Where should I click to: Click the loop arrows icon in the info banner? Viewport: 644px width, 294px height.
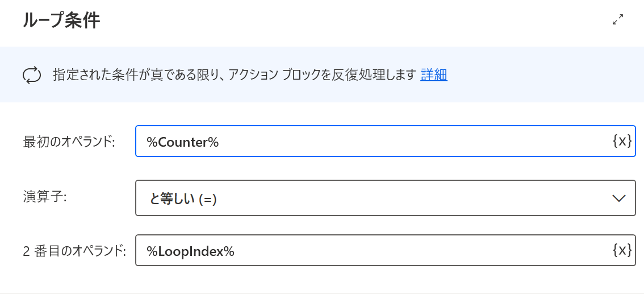click(x=31, y=75)
